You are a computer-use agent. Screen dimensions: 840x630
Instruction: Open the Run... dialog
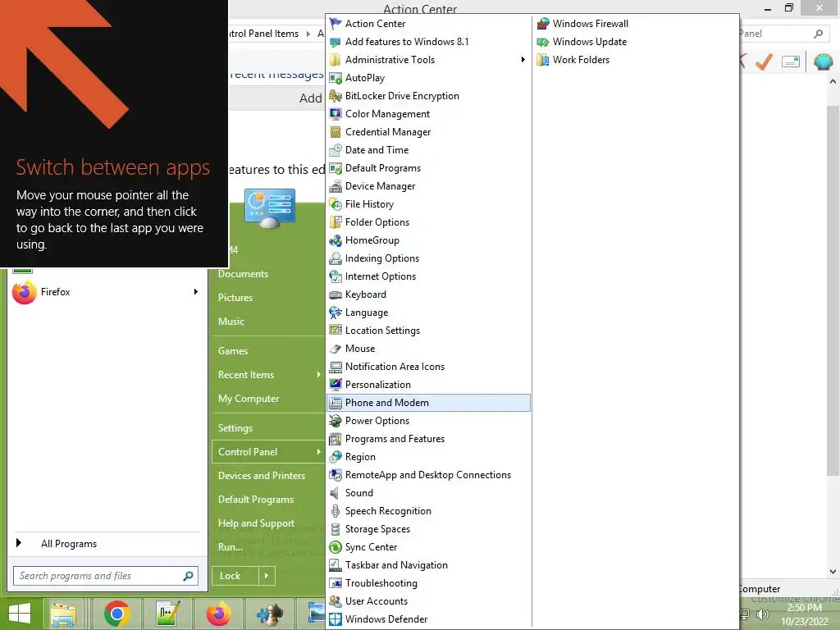(x=231, y=547)
